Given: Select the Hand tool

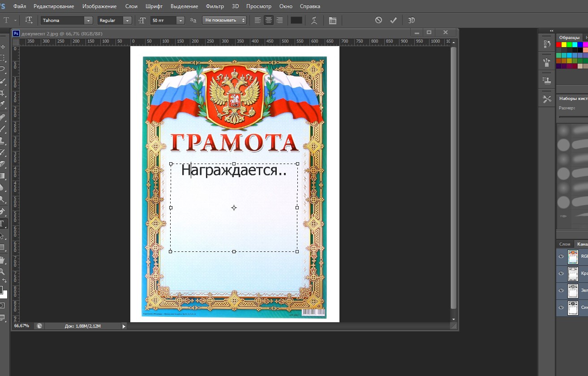Looking at the screenshot, I should click(x=3, y=259).
